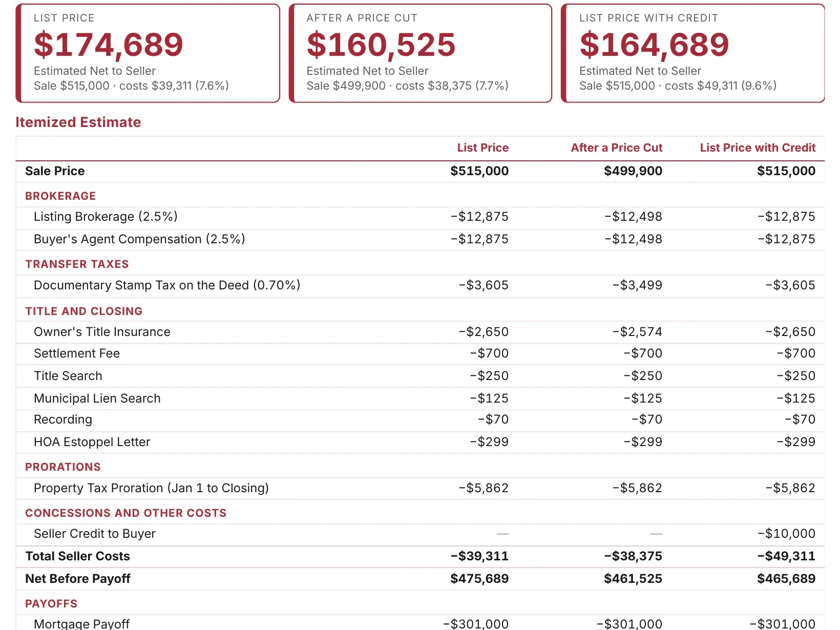The width and height of the screenshot is (840, 630).
Task: Click the $465,689 net before payoff cell
Action: click(786, 579)
